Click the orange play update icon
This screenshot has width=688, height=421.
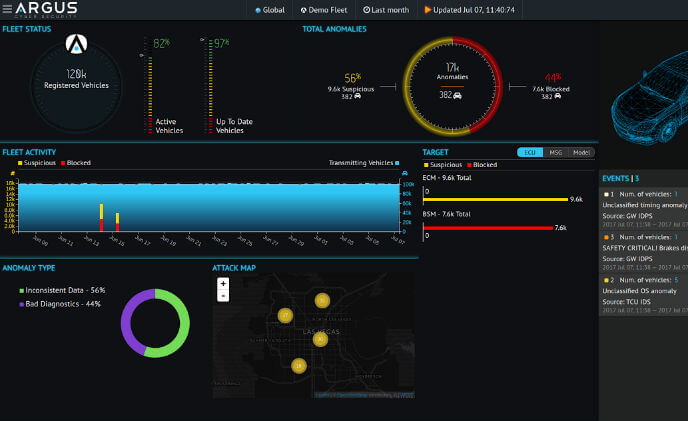(x=427, y=9)
